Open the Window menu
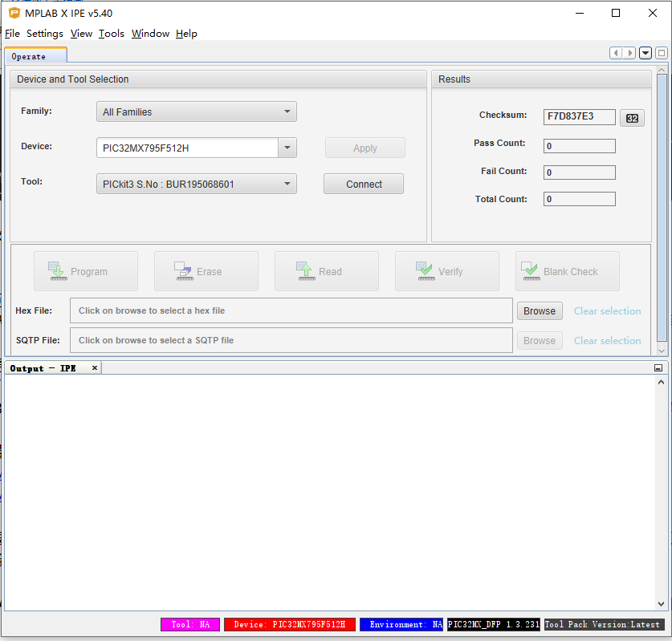Viewport: 672px width, 641px height. [x=150, y=34]
